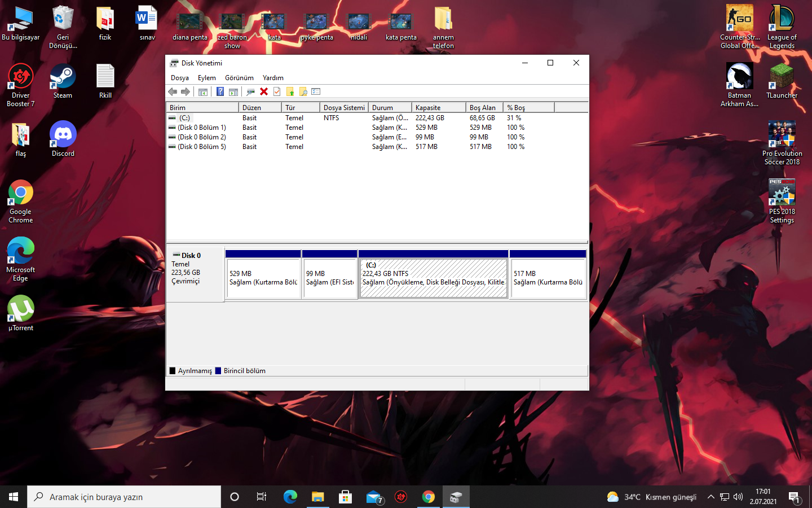Open the Windows Start menu
This screenshot has width=812, height=508.
click(x=14, y=497)
